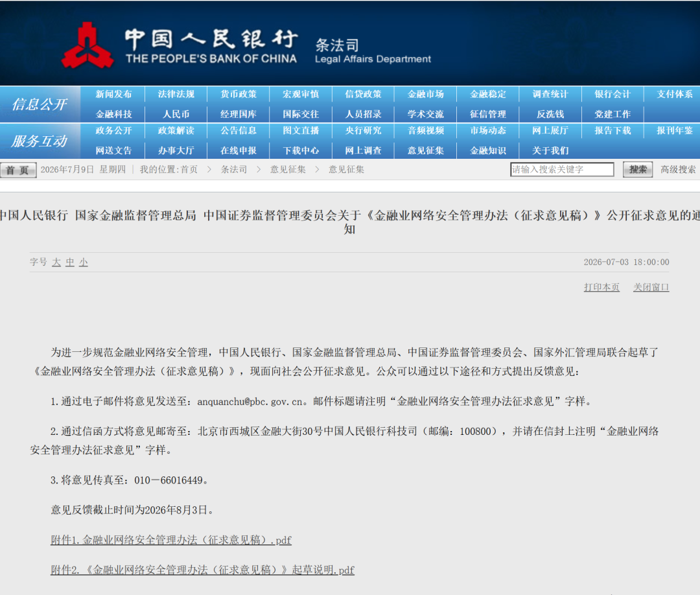Click the 信息公开 category heading
The width and height of the screenshot is (700, 595).
tap(40, 104)
